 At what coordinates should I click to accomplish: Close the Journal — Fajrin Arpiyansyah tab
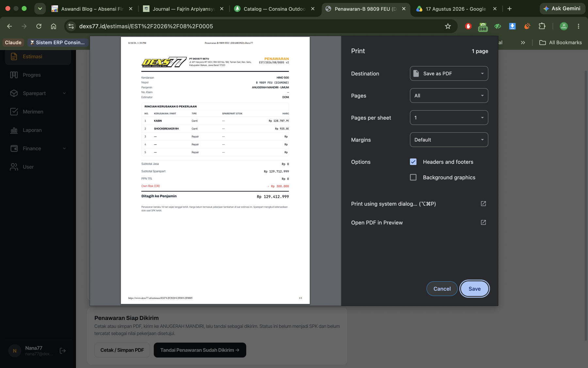[222, 9]
